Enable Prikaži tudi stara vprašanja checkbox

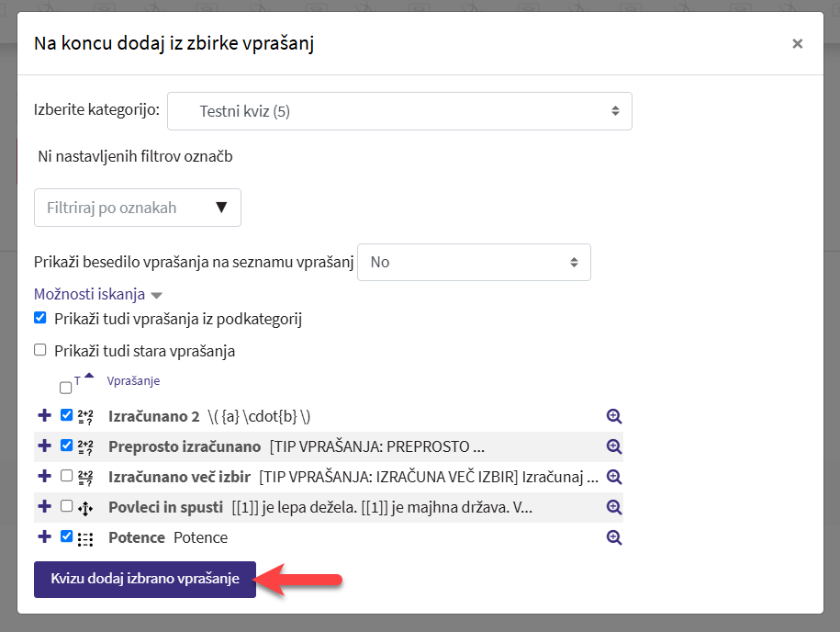coord(40,350)
